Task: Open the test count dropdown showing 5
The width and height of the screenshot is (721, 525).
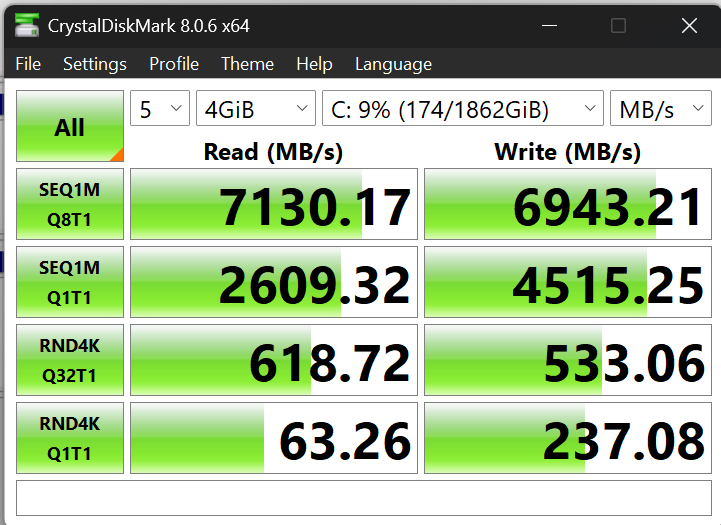Action: [x=160, y=110]
